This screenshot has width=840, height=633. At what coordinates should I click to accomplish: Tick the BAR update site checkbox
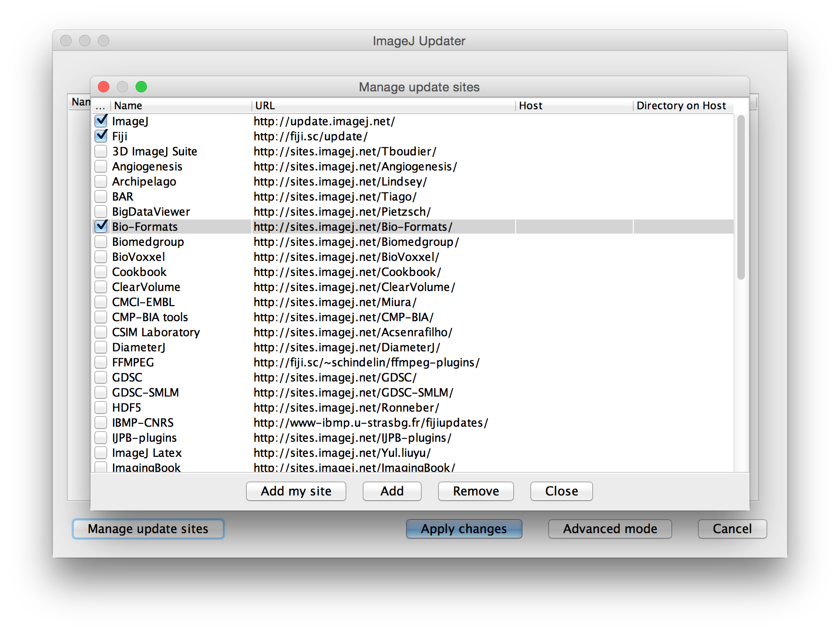[x=101, y=196]
